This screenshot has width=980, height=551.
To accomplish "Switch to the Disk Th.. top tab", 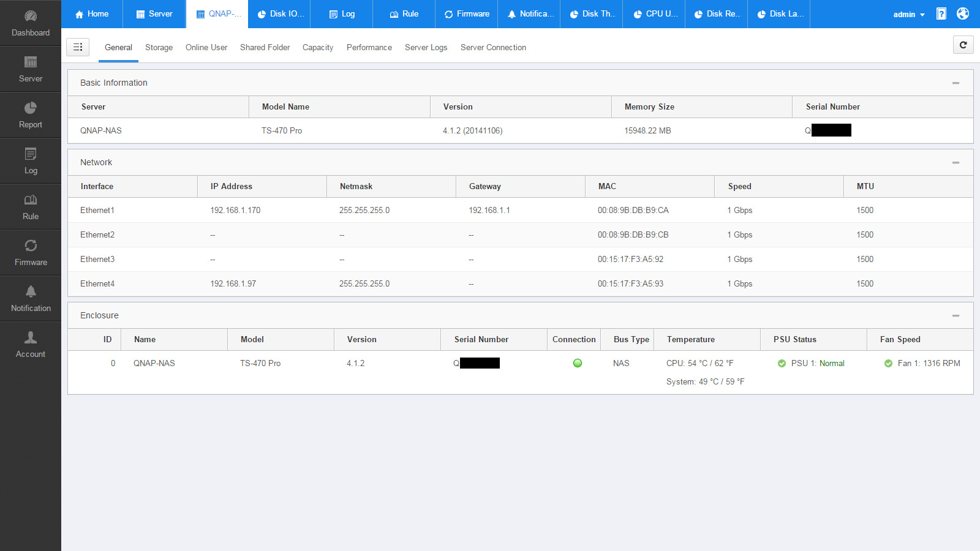I will [x=592, y=14].
